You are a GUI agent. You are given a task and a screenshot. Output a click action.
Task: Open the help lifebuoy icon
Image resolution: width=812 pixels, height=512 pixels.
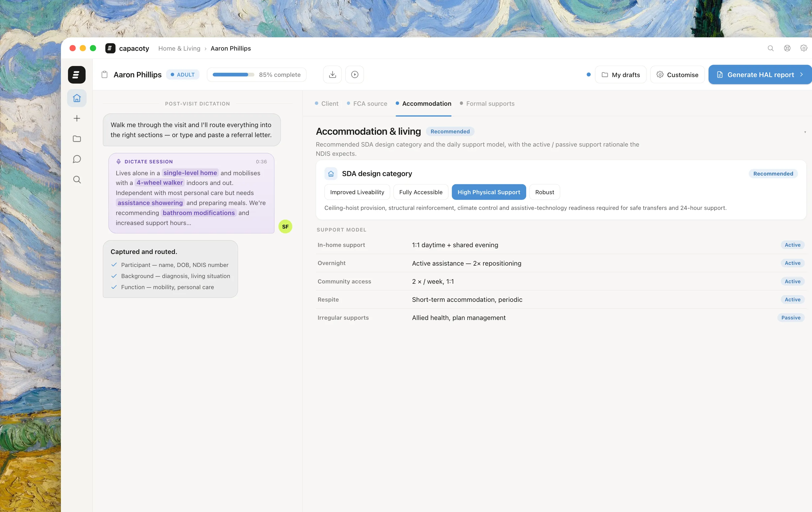point(787,48)
